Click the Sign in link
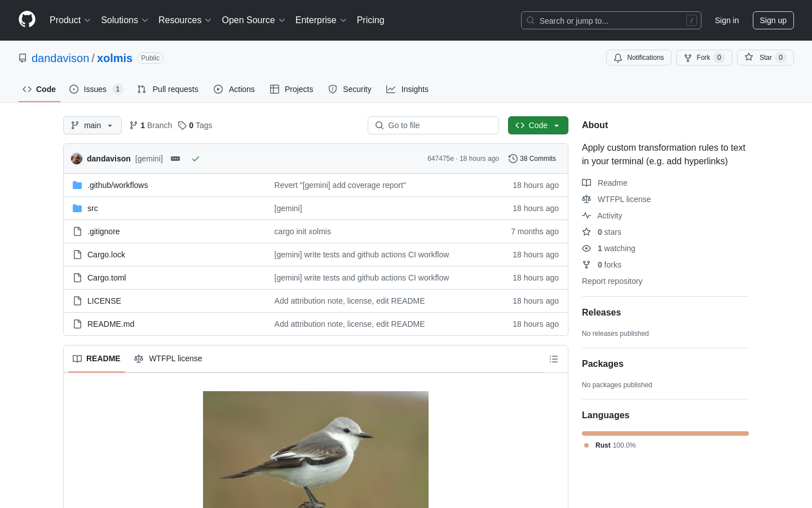The height and width of the screenshot is (508, 812). click(x=726, y=20)
